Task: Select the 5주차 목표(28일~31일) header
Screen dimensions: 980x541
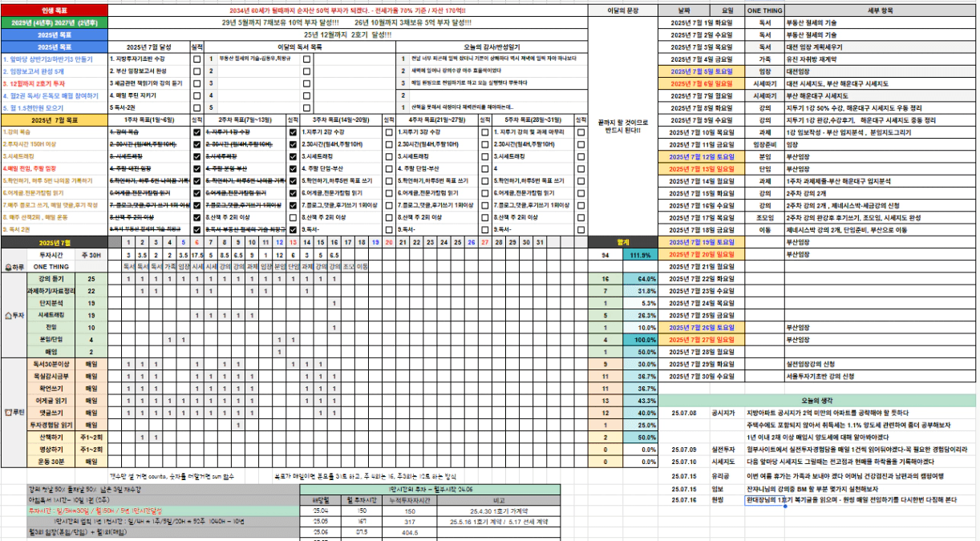Action: (x=532, y=119)
